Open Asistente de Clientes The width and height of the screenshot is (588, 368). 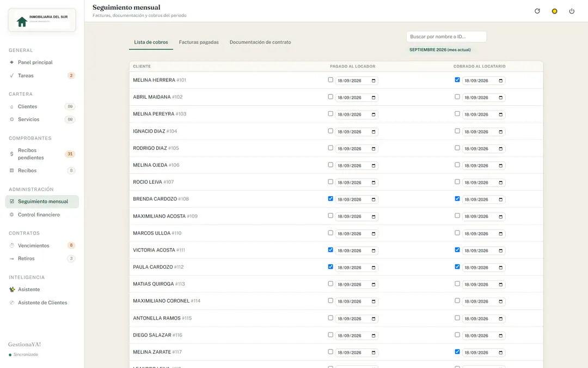tap(42, 303)
